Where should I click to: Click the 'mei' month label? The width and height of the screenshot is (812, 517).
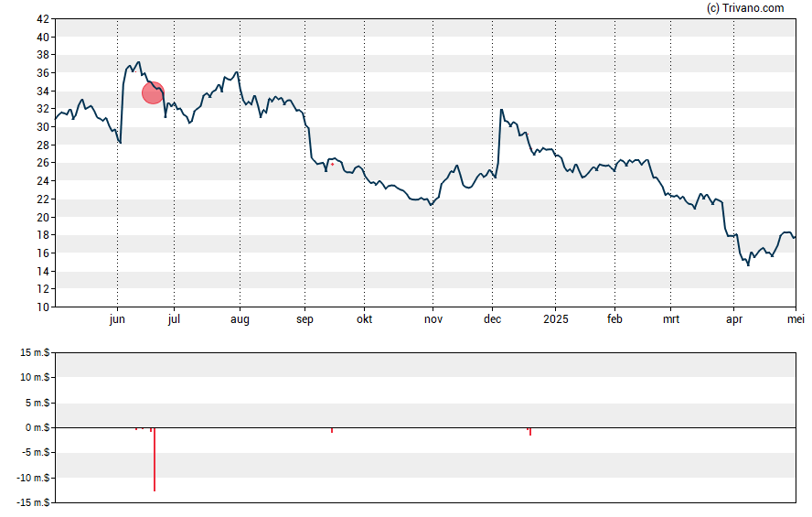tap(796, 319)
